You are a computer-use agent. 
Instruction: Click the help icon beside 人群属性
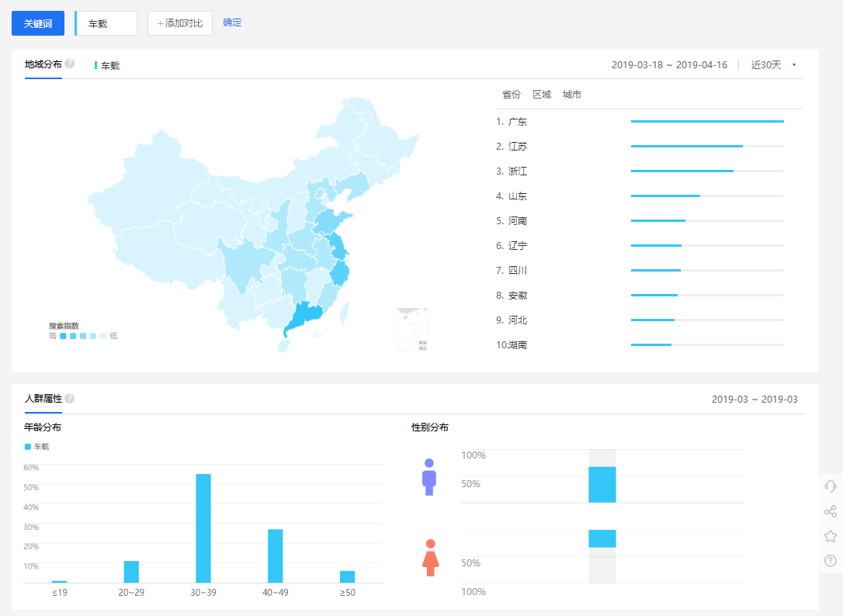tap(70, 398)
